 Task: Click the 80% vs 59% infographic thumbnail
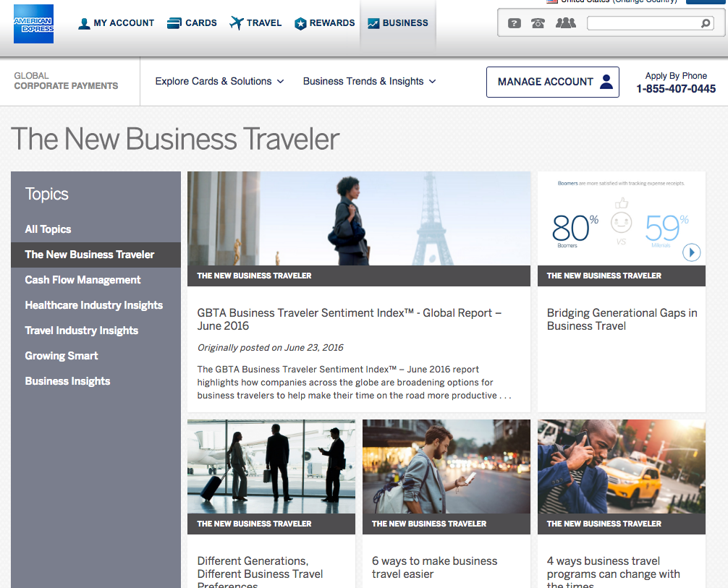tap(621, 218)
